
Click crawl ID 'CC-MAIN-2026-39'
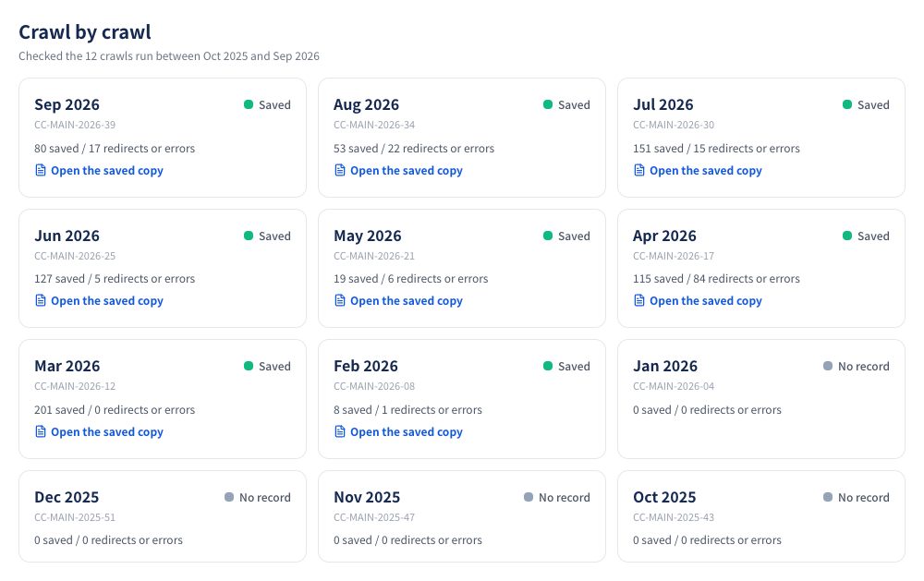pos(75,125)
